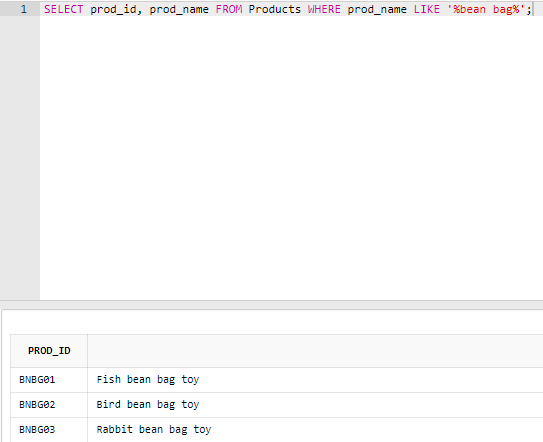543x442 pixels.
Task: Select the BNBG01 cell
Action: (x=49, y=380)
